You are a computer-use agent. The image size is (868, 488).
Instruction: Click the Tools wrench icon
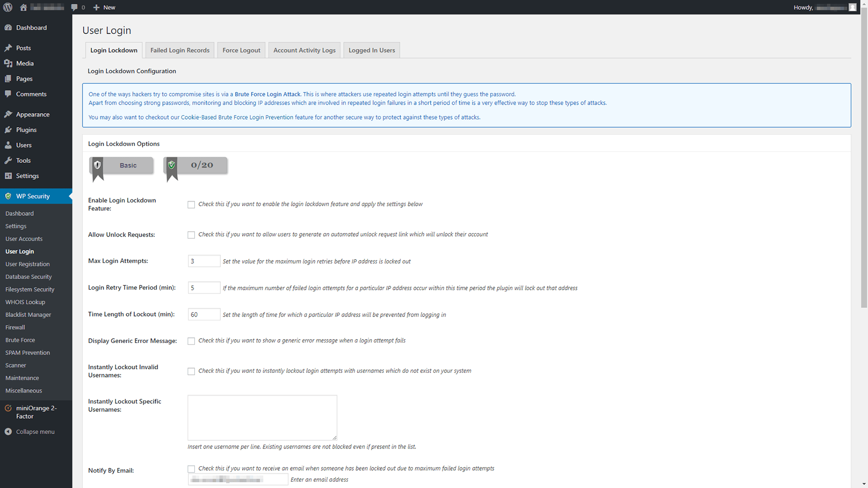8,160
